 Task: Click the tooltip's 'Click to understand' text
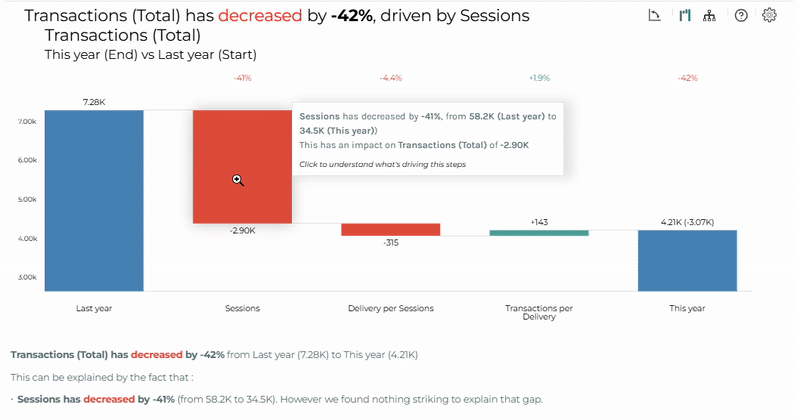382,164
